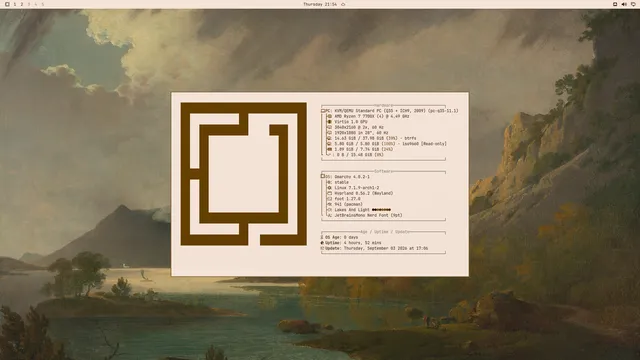Switch to workspace 4
640x360 pixels.
[36, 4]
